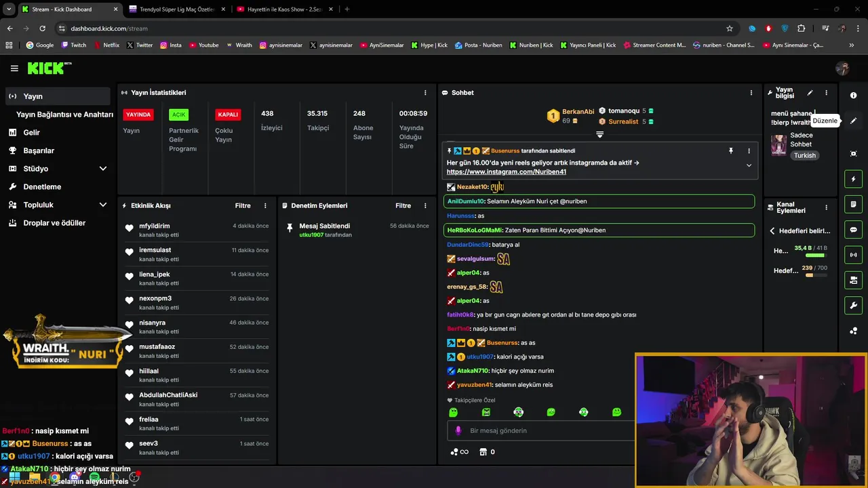Click the info icon in right toolbar

tap(853, 96)
